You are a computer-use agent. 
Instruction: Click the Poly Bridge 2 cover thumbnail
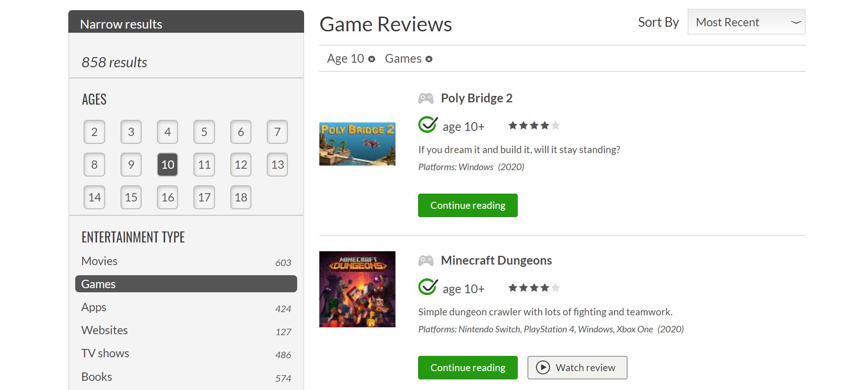click(357, 144)
